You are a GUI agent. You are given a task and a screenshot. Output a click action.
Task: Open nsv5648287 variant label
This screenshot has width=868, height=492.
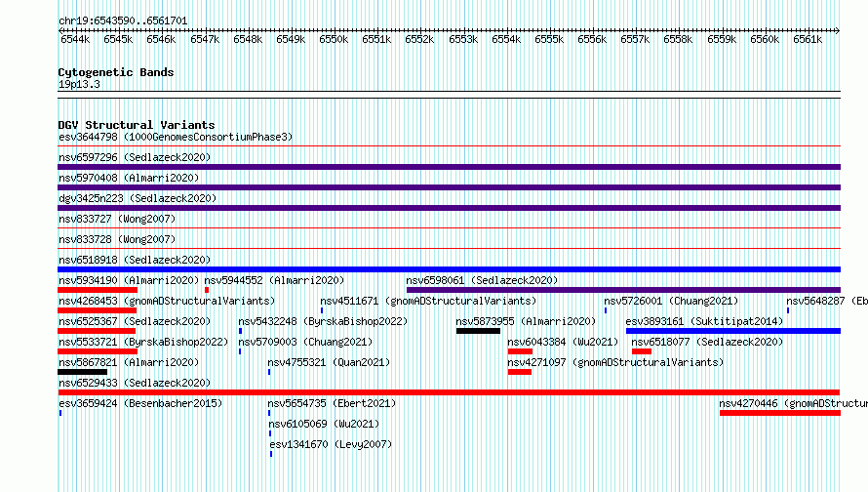pyautogui.click(x=826, y=301)
